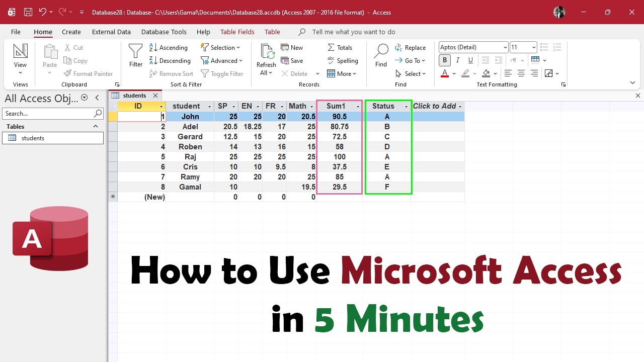644x362 pixels.
Task: Click Save in the Records group
Action: pos(292,60)
